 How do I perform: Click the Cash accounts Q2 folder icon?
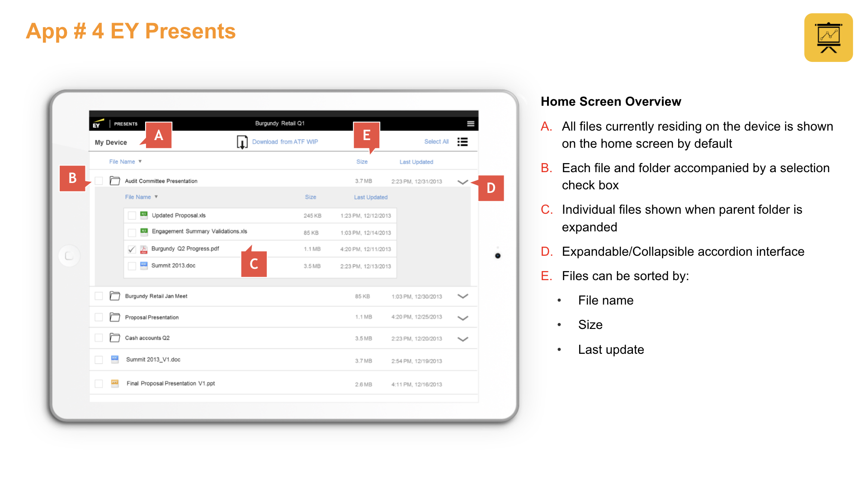click(115, 338)
